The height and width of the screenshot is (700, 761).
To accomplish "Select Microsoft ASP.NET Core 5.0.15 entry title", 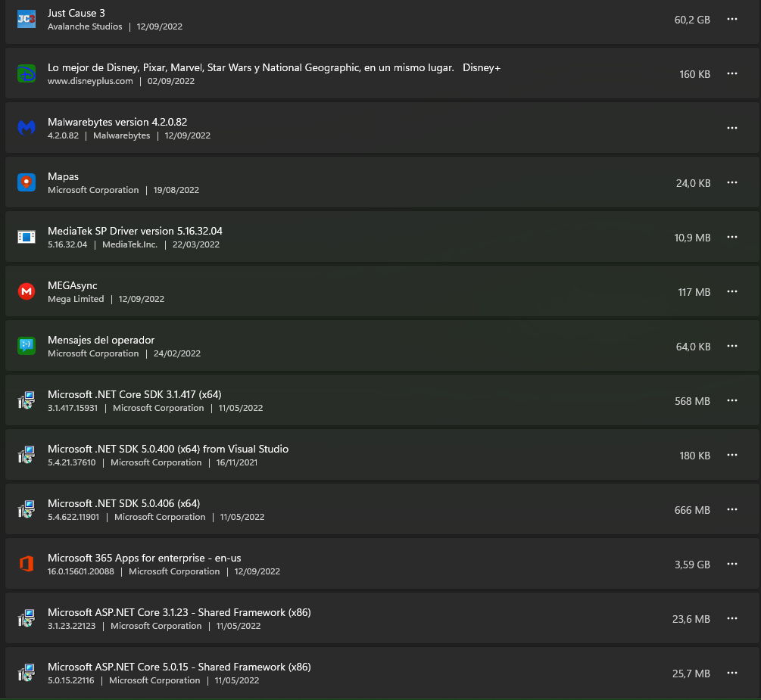I will point(179,667).
